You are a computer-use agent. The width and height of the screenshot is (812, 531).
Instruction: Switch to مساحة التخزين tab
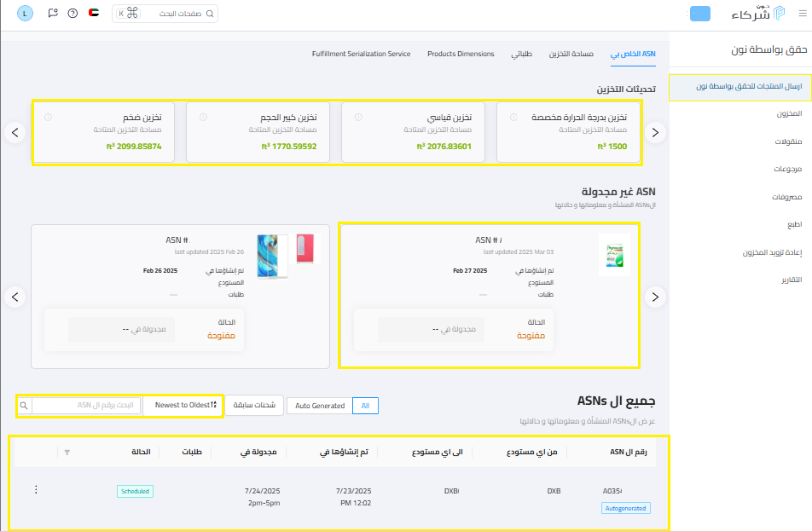[x=571, y=54]
